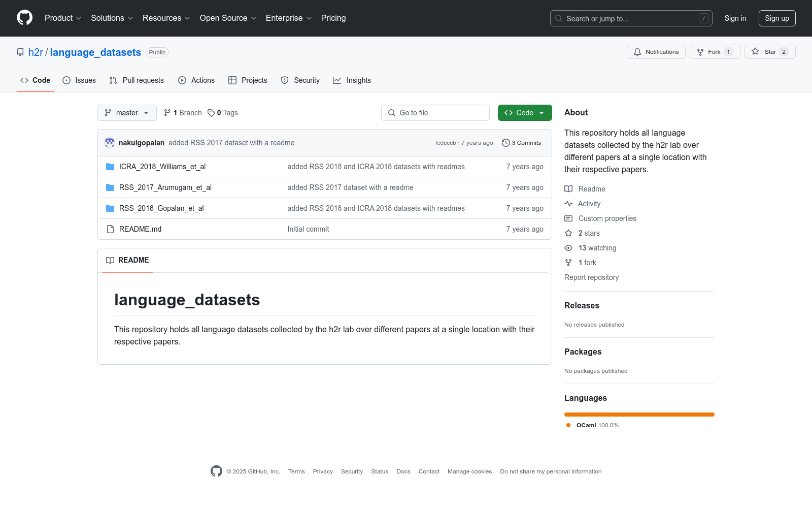The width and height of the screenshot is (812, 508).
Task: Open the Contact footer link
Action: click(x=429, y=471)
